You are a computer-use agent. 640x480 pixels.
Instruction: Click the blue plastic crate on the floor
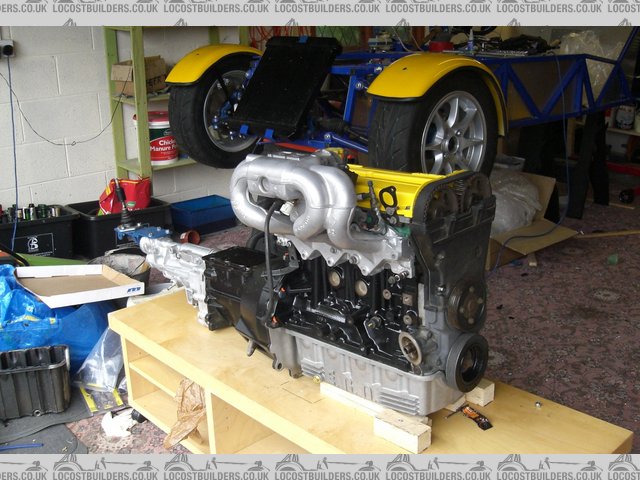click(202, 213)
